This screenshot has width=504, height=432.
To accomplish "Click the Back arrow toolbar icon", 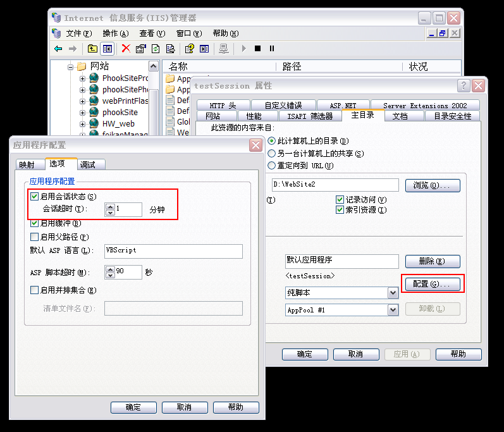I will (x=58, y=49).
